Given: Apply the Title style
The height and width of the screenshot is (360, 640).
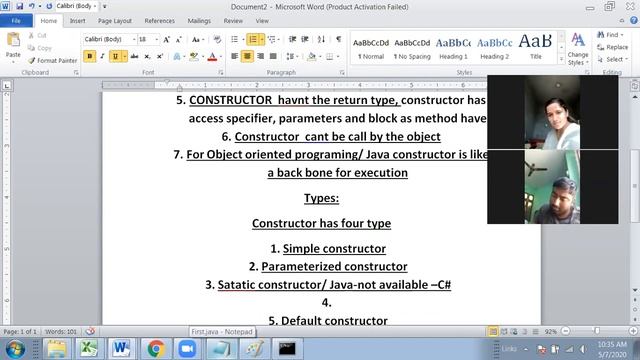Looking at the screenshot, I should (x=536, y=48).
